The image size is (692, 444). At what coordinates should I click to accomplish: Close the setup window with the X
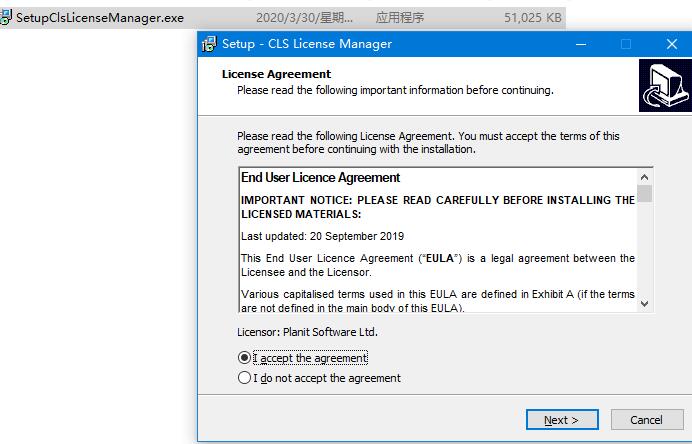pos(671,44)
